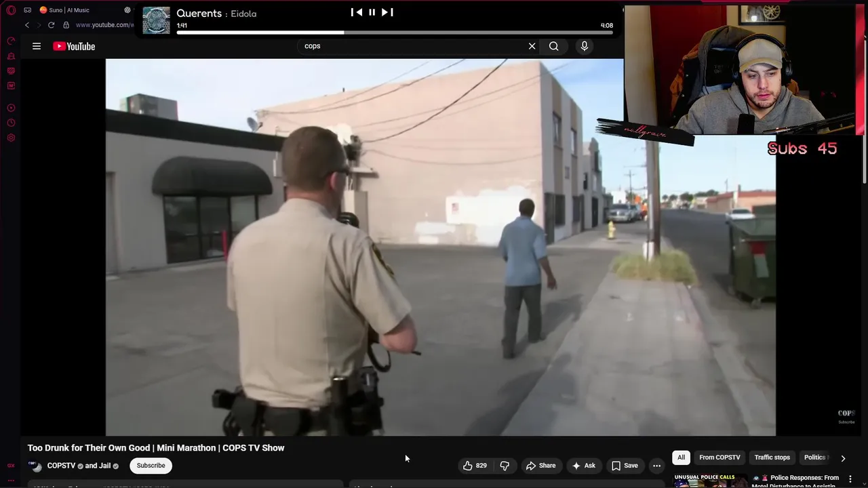The width and height of the screenshot is (868, 488).
Task: Save the video to a playlist
Action: 625,466
